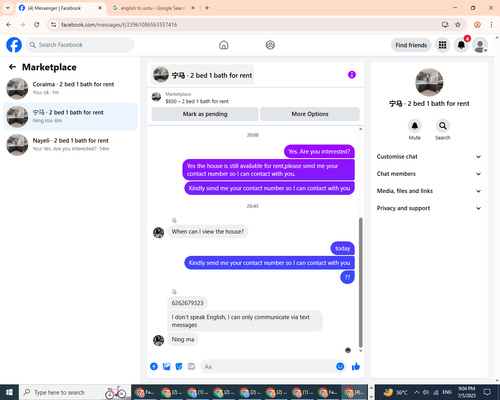Go back using the Marketplace back arrow
This screenshot has height=400, width=500.
point(12,67)
